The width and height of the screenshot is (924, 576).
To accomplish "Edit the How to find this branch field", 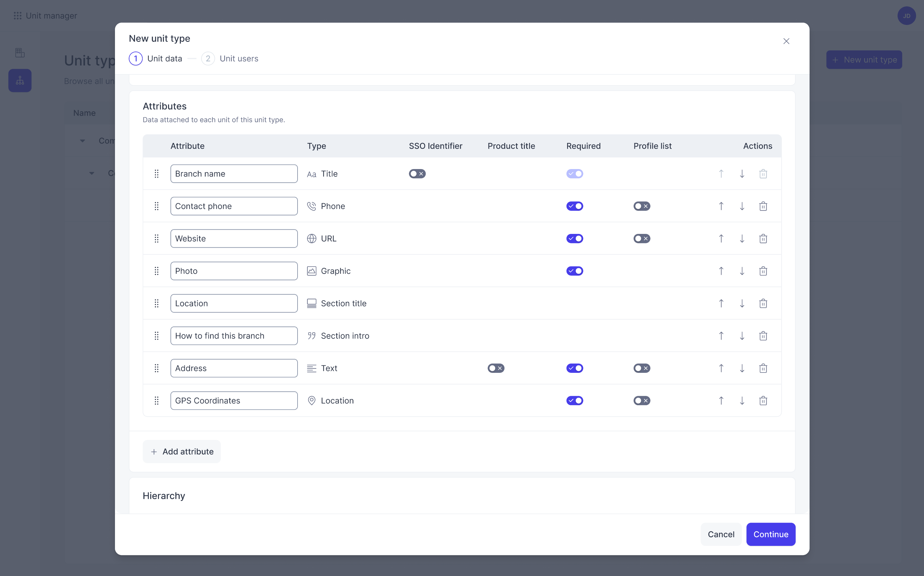I will (234, 336).
